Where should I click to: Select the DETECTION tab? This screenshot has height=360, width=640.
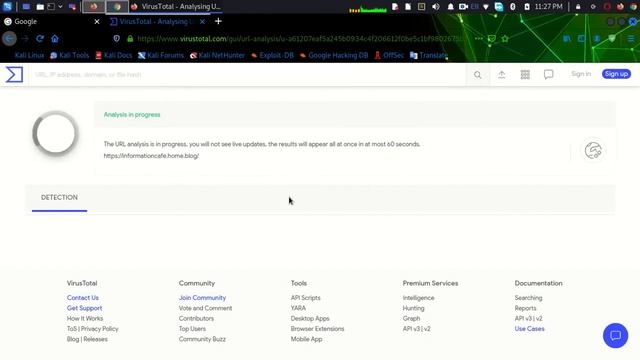point(59,198)
